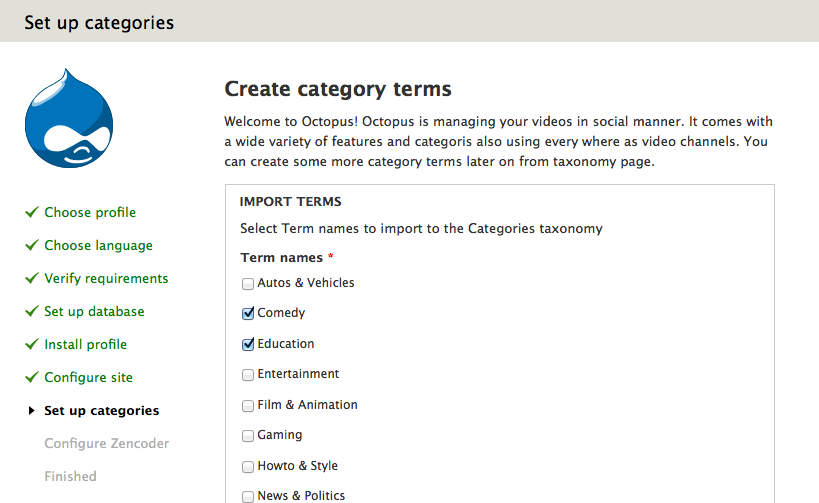
Task: Click the checkmark beside Install profile
Action: [32, 344]
